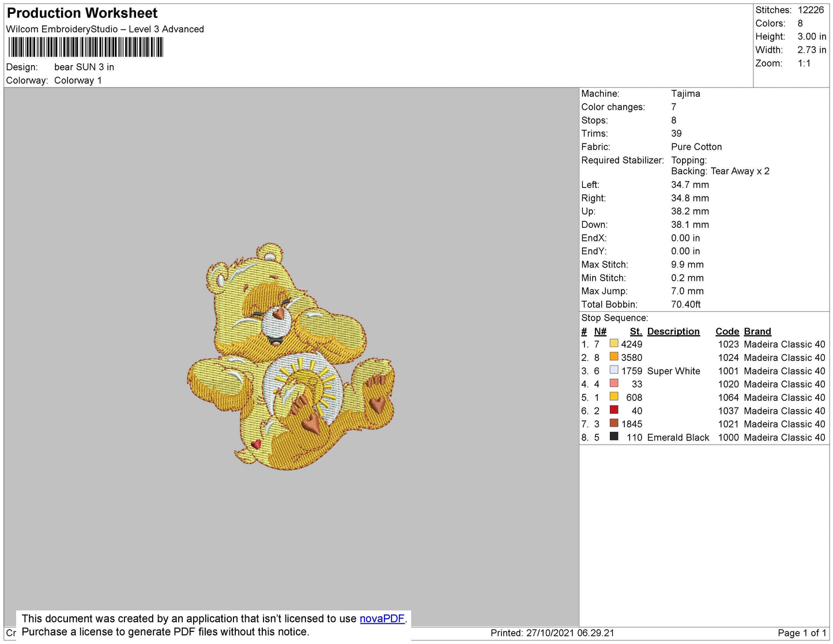Select the brown swatch for code 1021

click(x=614, y=423)
